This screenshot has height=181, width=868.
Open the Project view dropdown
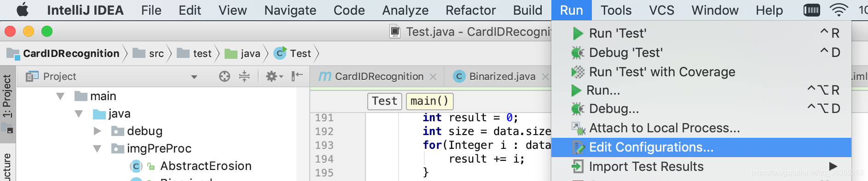(x=194, y=77)
